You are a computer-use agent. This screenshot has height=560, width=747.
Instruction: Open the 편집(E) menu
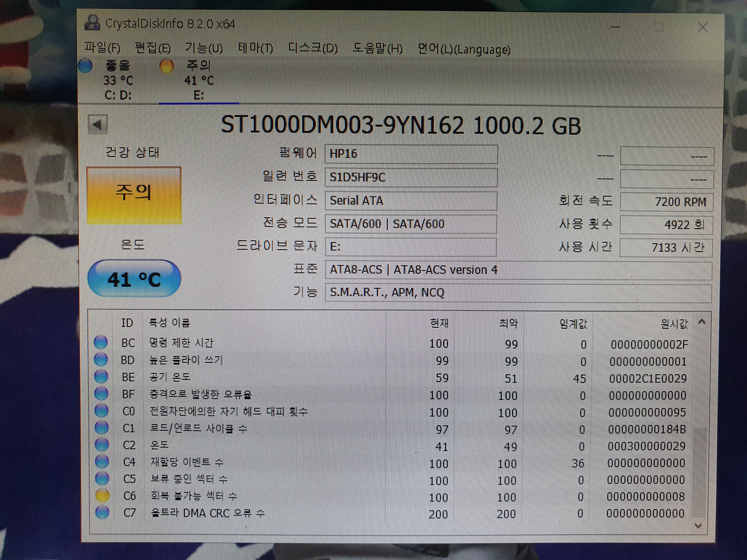(x=153, y=48)
